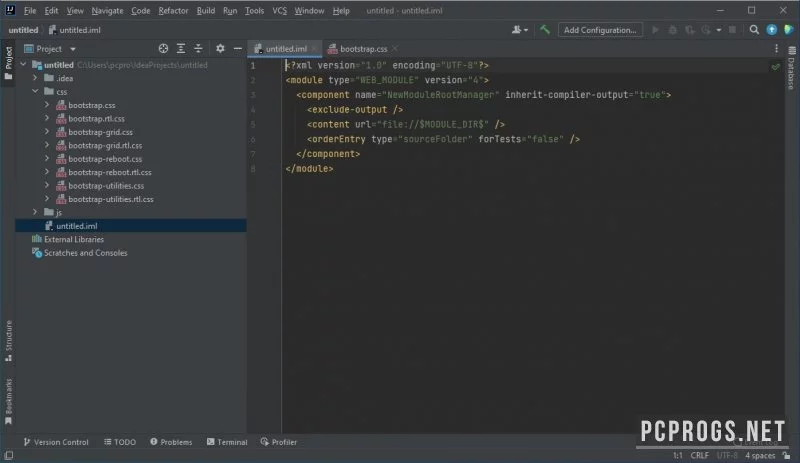Click the Stop square icon

pos(732,30)
